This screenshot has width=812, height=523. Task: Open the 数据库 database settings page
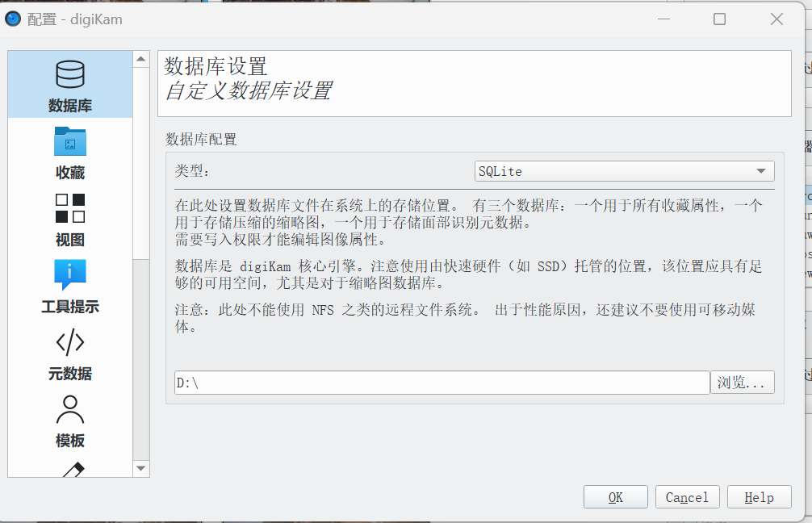pyautogui.click(x=70, y=85)
